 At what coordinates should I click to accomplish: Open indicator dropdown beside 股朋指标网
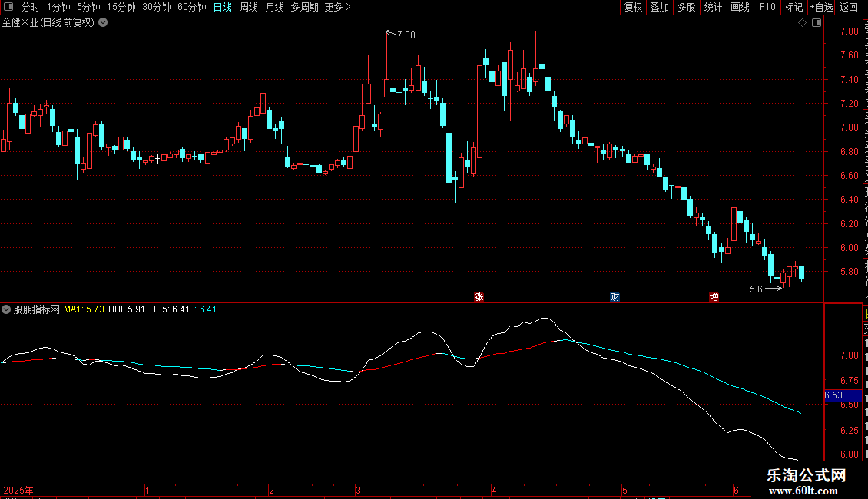click(6, 309)
